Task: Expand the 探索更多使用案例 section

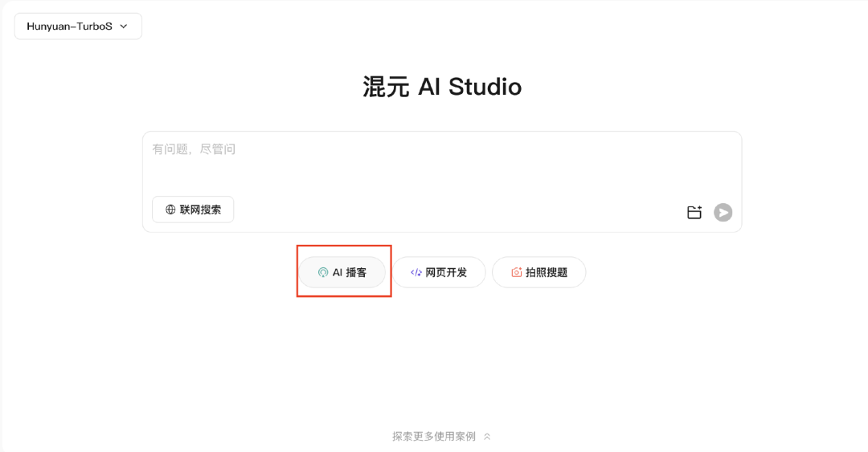Action: [441, 437]
